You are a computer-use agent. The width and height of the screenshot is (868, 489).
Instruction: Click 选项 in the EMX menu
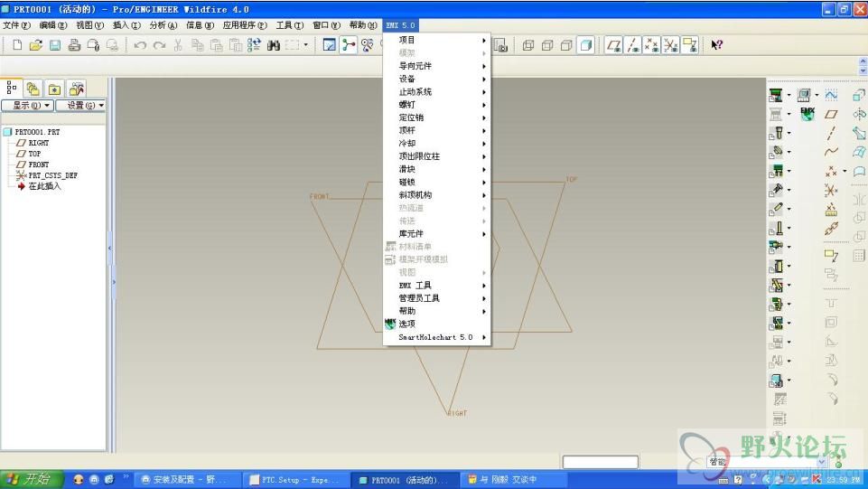click(437, 324)
